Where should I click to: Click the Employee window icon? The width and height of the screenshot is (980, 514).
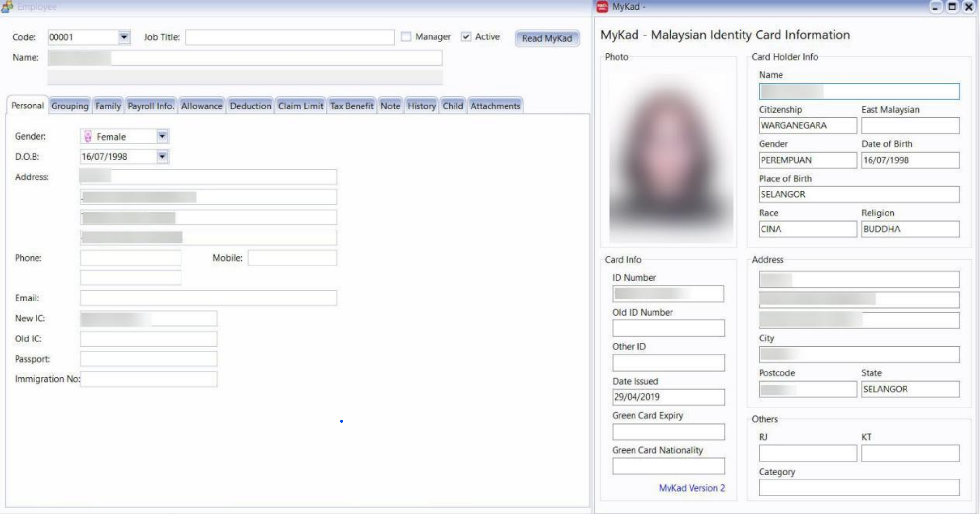[7, 7]
